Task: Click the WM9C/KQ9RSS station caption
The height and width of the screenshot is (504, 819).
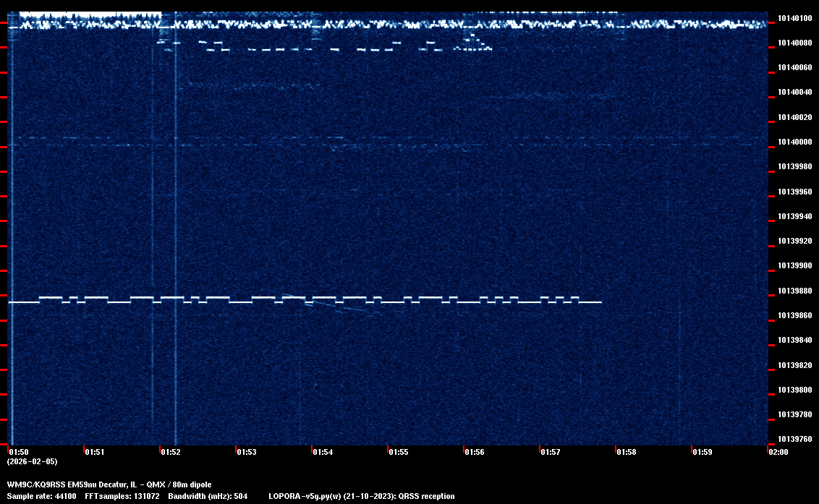Action: point(109,484)
